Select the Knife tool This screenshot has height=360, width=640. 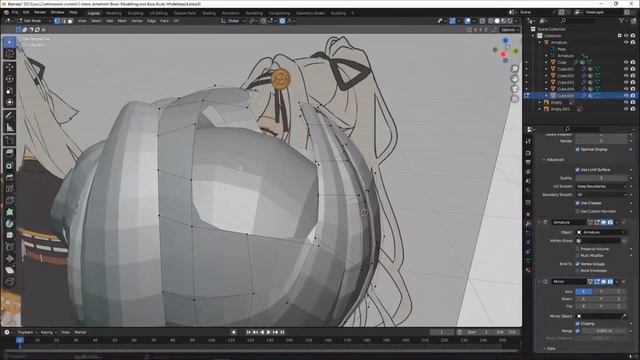pos(9,200)
